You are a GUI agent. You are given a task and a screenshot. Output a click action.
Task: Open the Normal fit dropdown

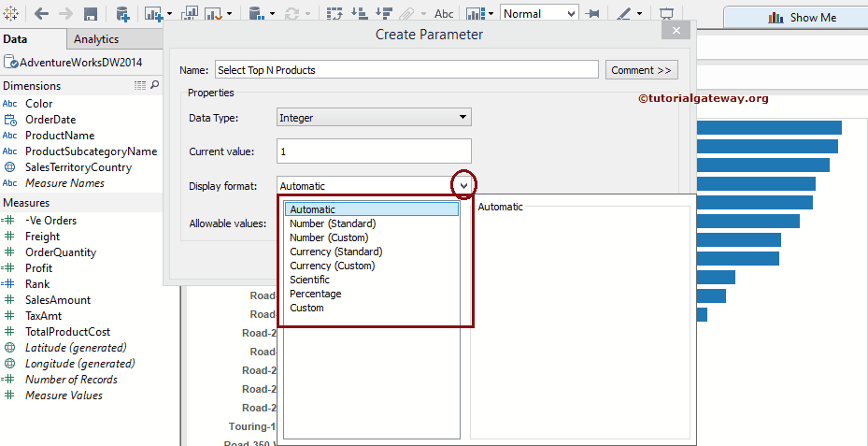[x=539, y=14]
